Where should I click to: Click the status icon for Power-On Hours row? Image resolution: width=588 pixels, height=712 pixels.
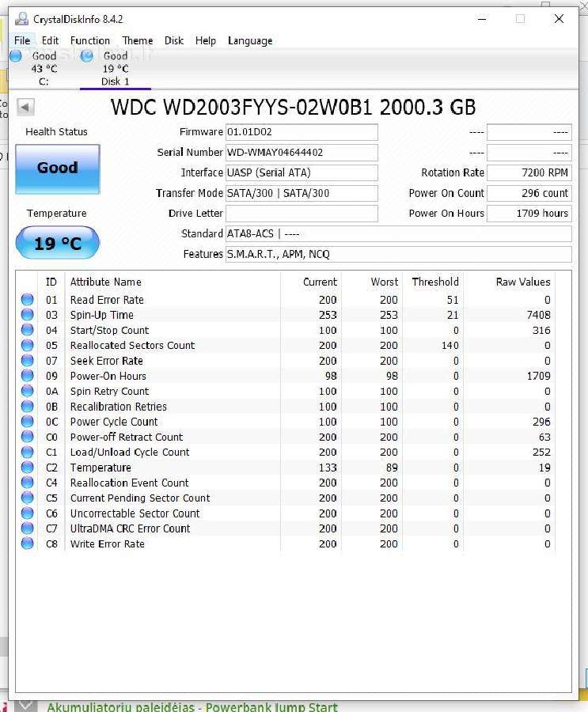(27, 376)
